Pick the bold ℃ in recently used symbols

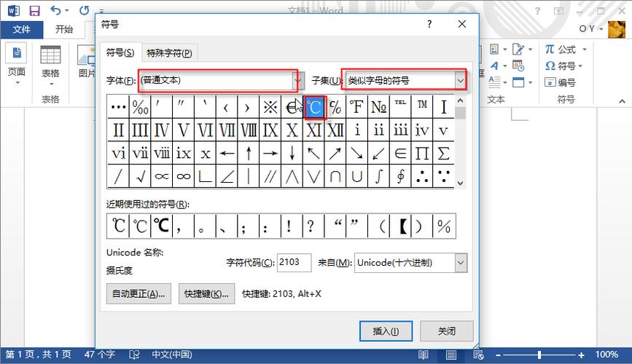click(x=162, y=226)
